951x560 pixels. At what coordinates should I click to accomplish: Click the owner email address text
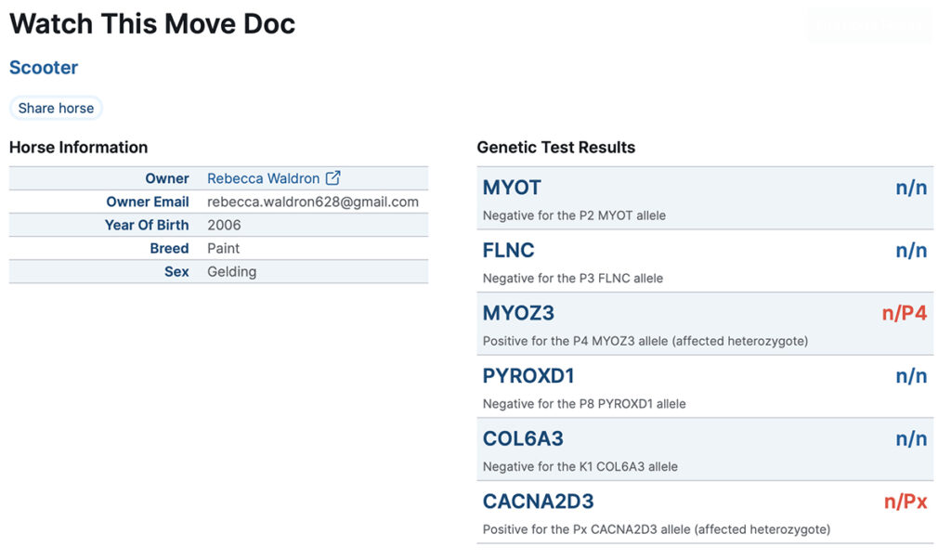pos(312,202)
